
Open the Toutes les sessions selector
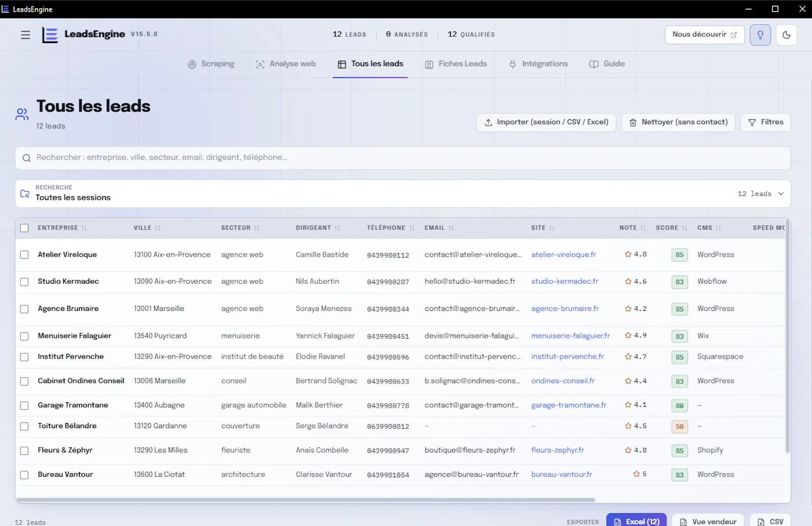pos(403,194)
